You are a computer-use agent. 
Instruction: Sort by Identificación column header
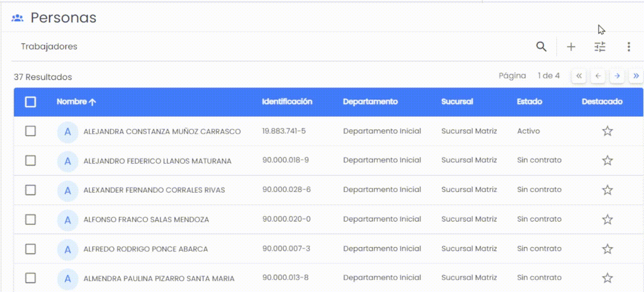pyautogui.click(x=287, y=102)
